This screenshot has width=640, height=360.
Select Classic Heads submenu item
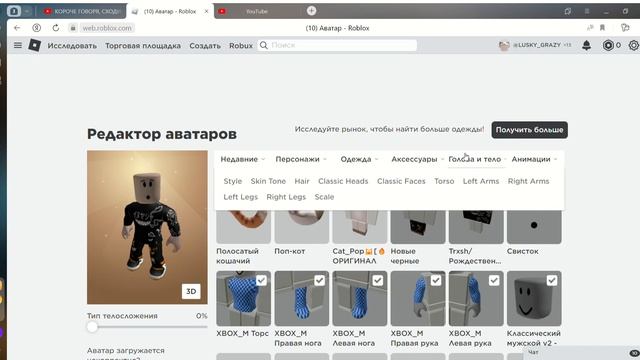click(x=343, y=181)
